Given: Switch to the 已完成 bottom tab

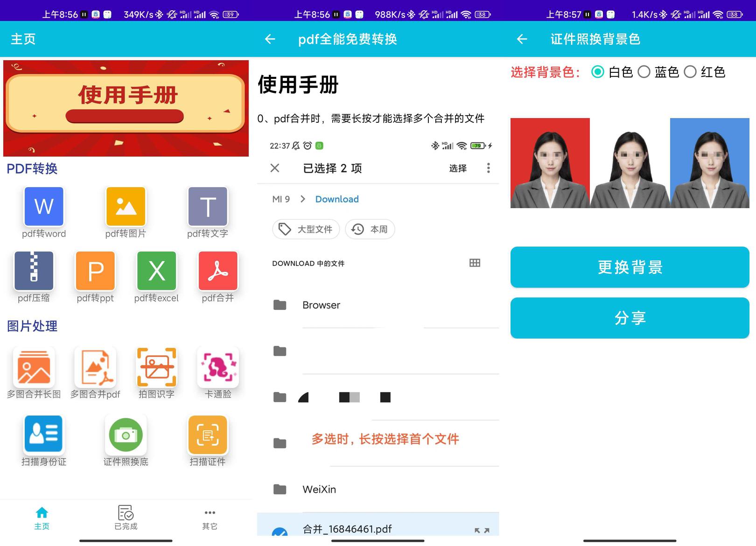Looking at the screenshot, I should coord(126,518).
